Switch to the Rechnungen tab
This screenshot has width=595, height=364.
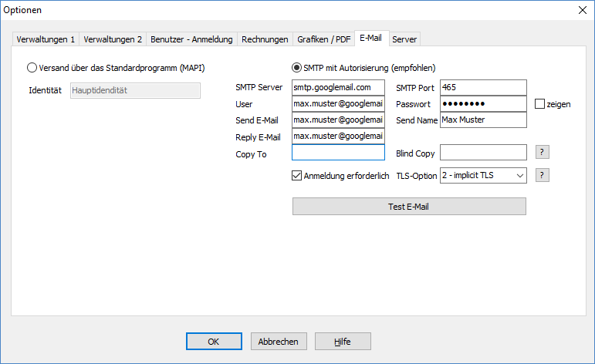pos(265,39)
